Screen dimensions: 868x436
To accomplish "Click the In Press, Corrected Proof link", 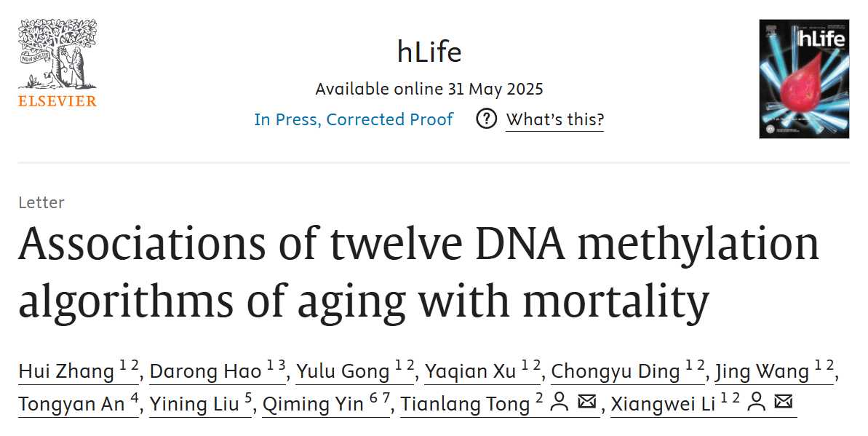I will coord(354,119).
